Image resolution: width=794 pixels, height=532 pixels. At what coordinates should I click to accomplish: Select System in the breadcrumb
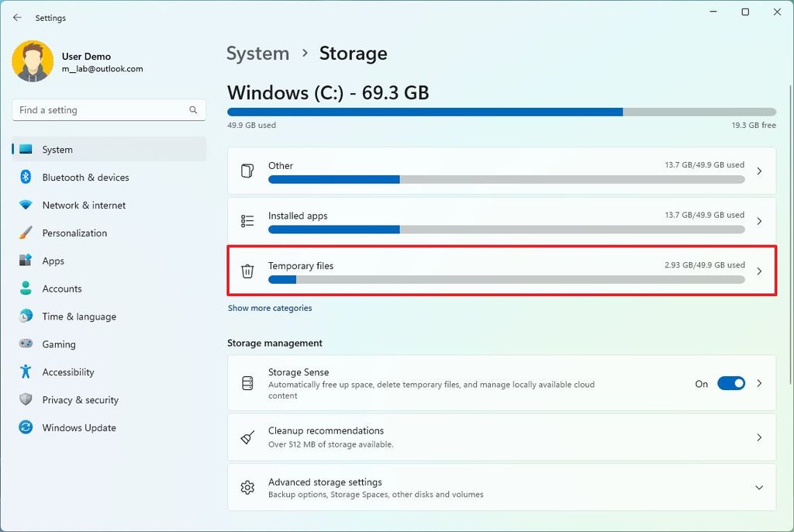pos(257,53)
